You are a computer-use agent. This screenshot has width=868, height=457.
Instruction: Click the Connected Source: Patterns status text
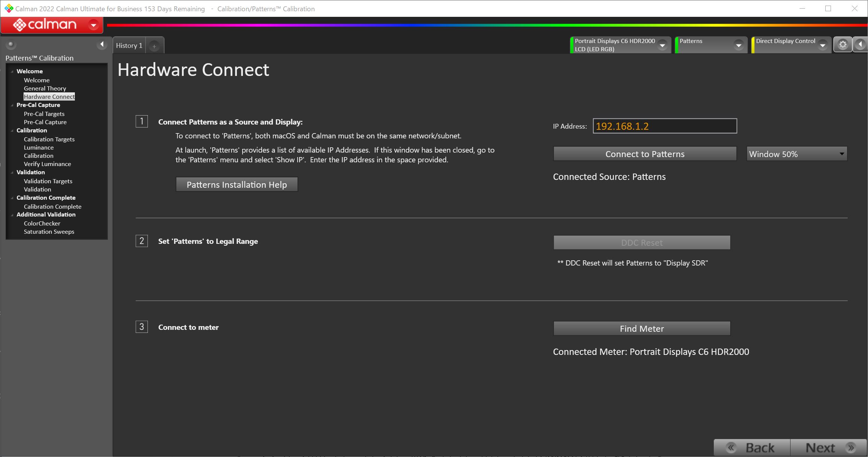(x=609, y=177)
